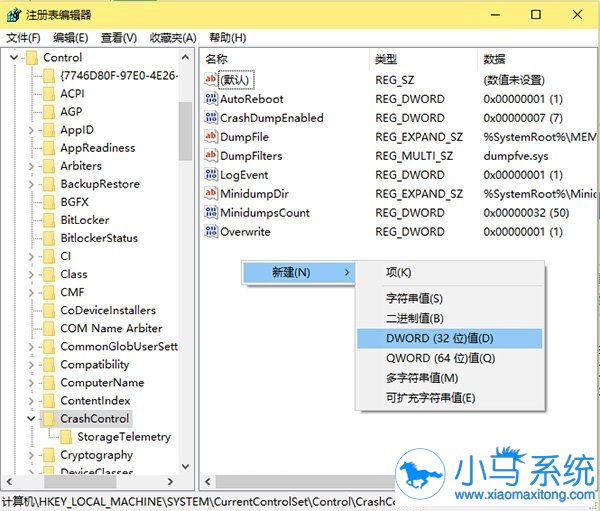Choose QWORD (64 位)值(Q) from submenu
The width and height of the screenshot is (600, 511).
450,358
